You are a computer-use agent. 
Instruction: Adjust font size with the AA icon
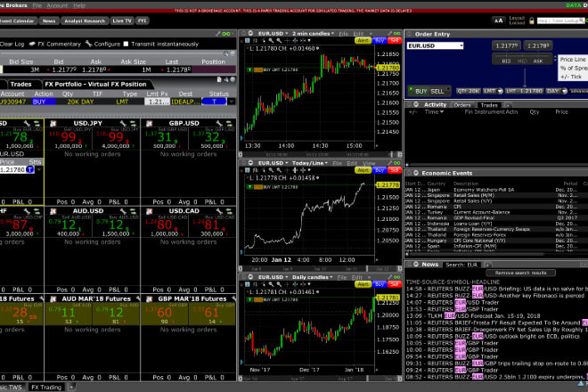[498, 21]
